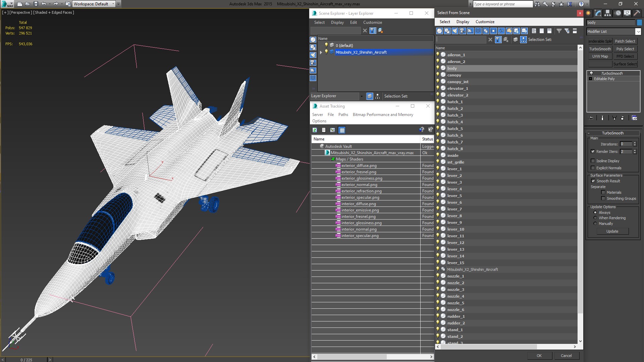The height and width of the screenshot is (362, 644).
Task: Open Edit menu in Scene Explorer
Action: (353, 22)
